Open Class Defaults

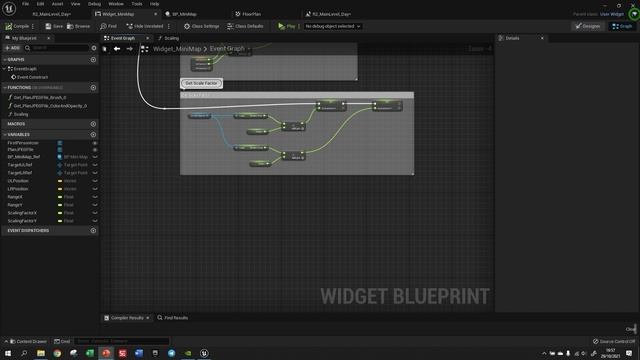tap(245, 26)
